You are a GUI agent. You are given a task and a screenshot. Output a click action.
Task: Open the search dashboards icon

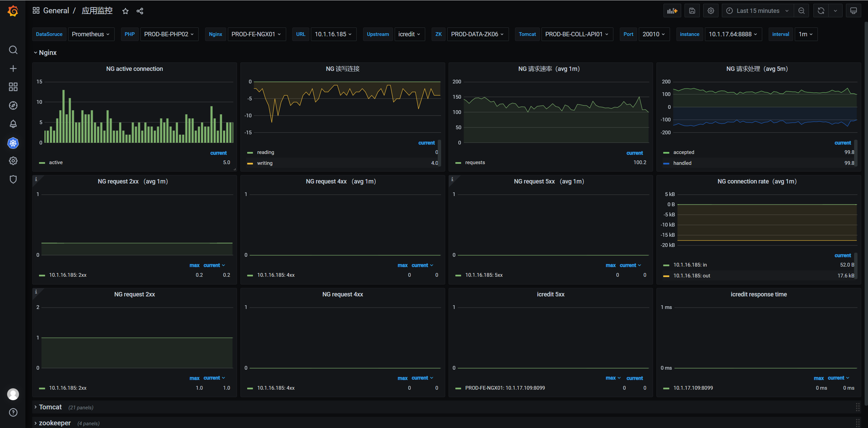[x=13, y=50]
